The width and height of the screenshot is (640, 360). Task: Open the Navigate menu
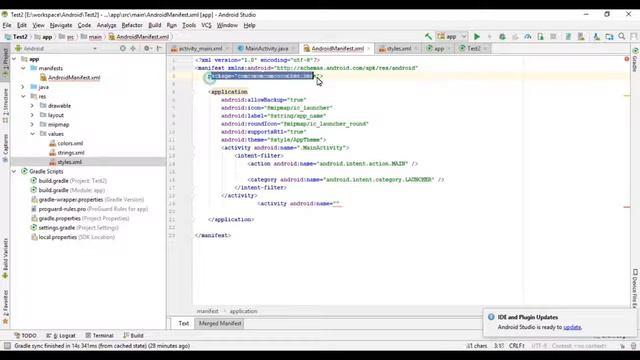point(61,25)
